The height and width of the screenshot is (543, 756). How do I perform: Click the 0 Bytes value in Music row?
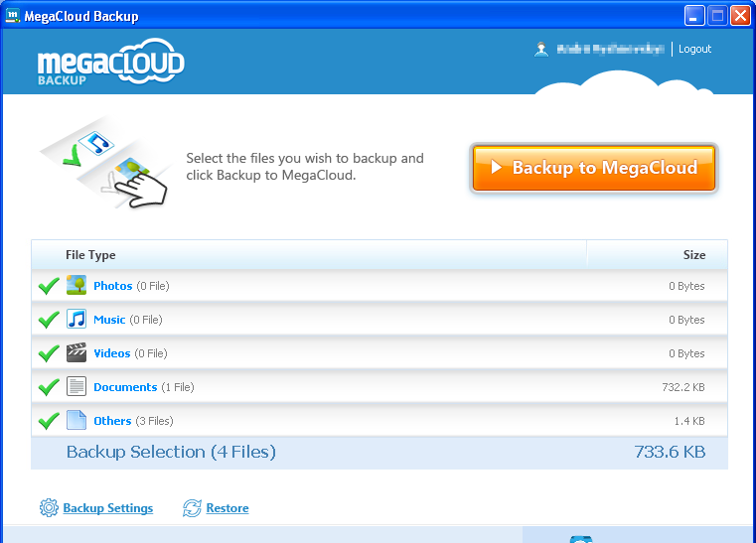tap(686, 320)
